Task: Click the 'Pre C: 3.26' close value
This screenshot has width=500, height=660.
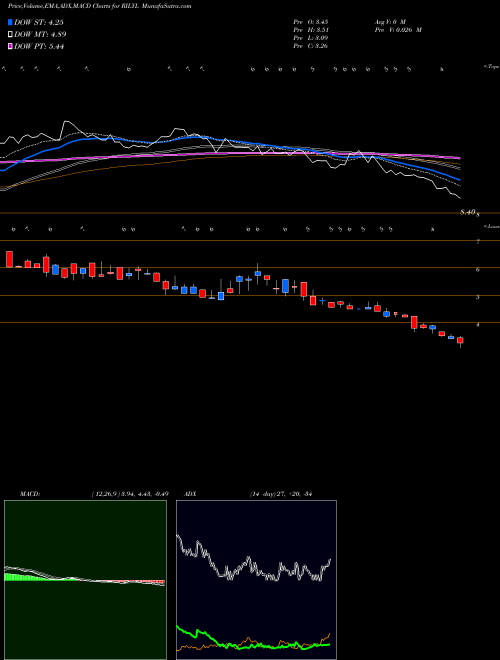Action: [311, 46]
